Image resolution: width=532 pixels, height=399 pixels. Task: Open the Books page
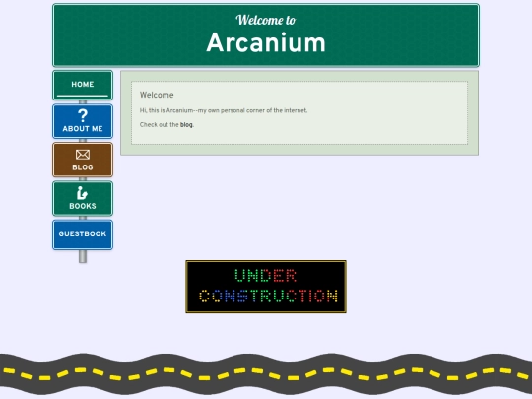click(83, 198)
